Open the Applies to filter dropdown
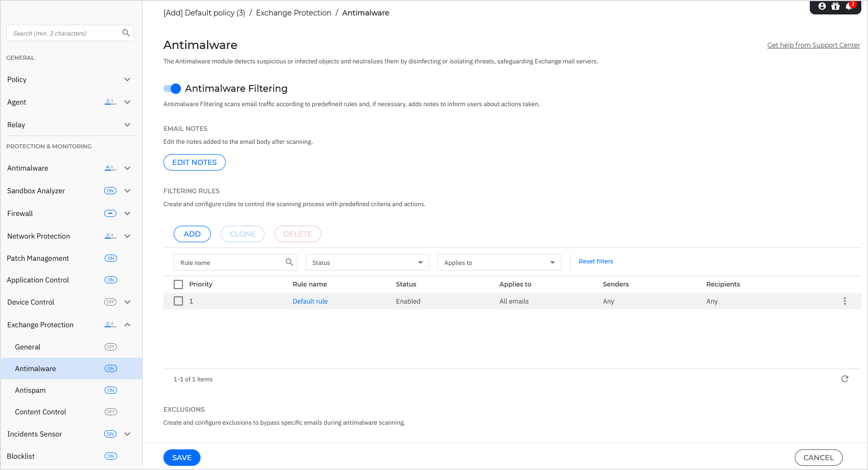The width and height of the screenshot is (868, 470). [499, 262]
